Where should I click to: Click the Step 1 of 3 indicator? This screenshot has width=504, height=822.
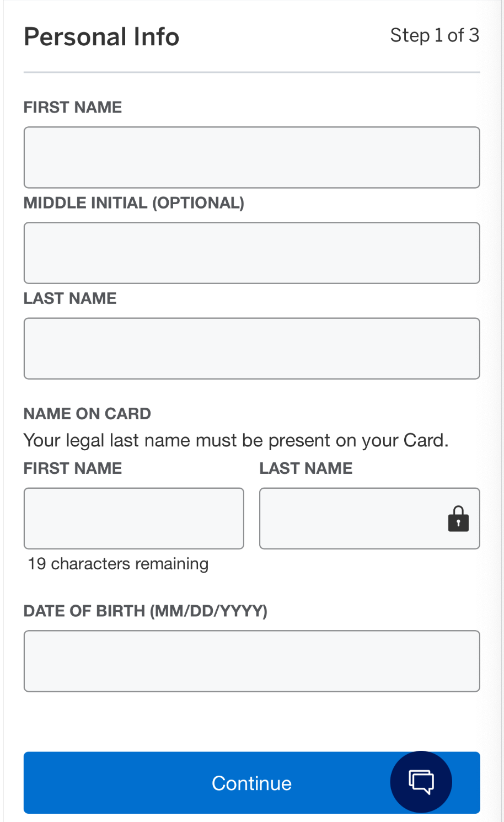pos(435,35)
